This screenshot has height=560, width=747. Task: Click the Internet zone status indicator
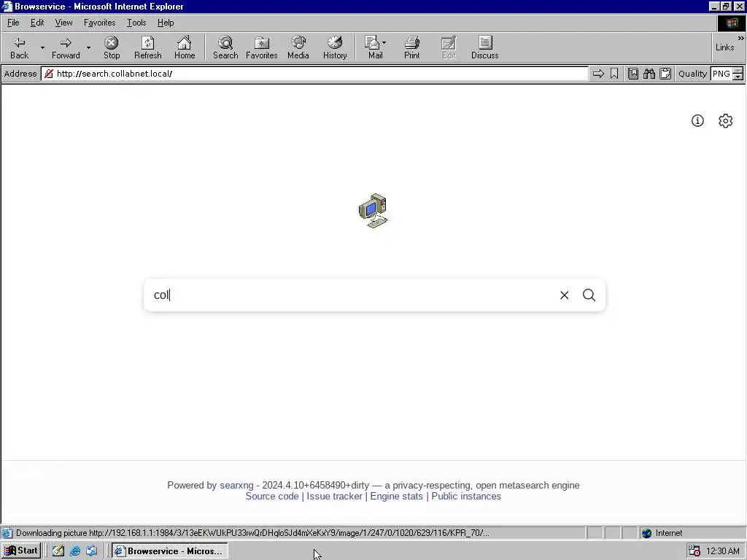662,533
